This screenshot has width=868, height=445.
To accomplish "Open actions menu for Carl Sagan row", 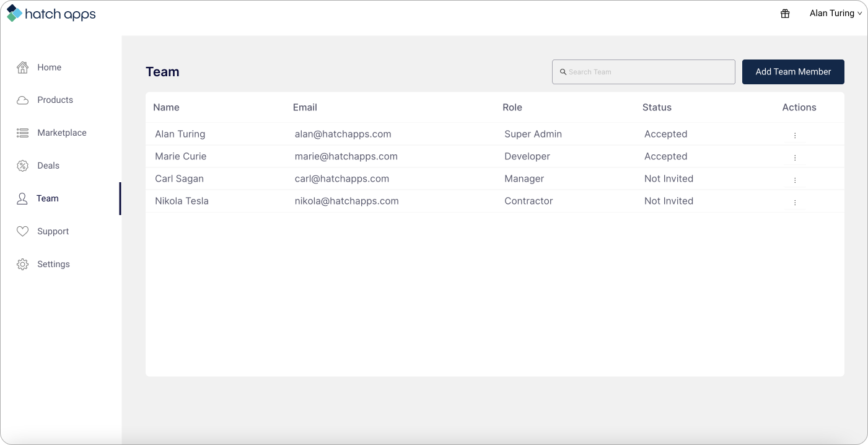I will (x=795, y=180).
